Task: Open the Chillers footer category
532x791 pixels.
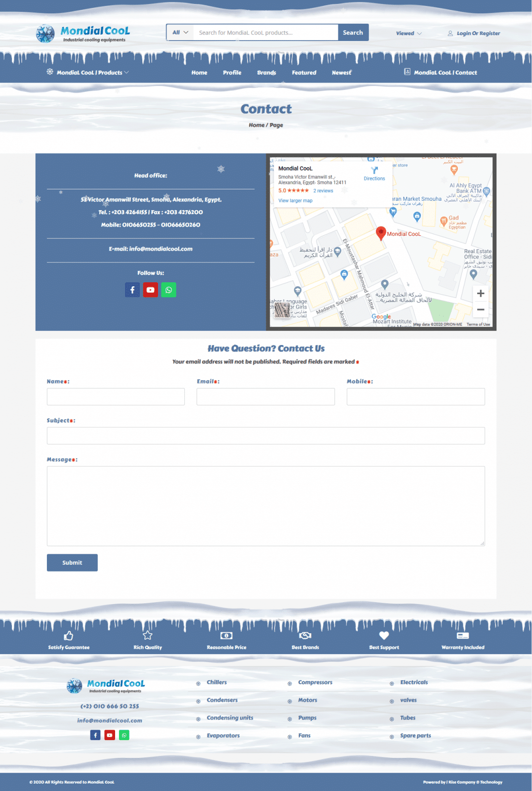Action: (217, 682)
